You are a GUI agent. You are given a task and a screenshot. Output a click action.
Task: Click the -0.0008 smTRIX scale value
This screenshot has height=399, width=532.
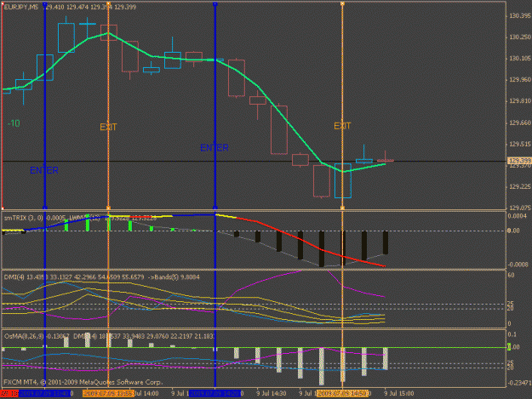518,265
